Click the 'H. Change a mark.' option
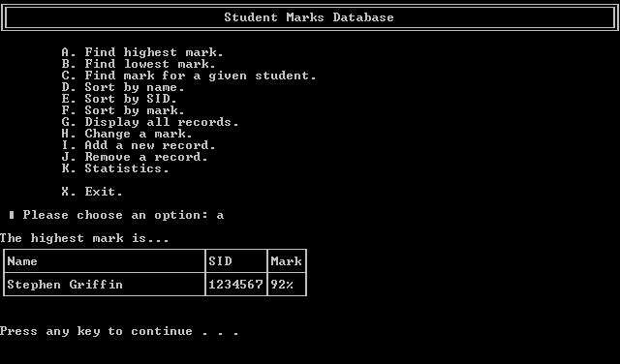Screen dimensions: 620x364 point(127,134)
